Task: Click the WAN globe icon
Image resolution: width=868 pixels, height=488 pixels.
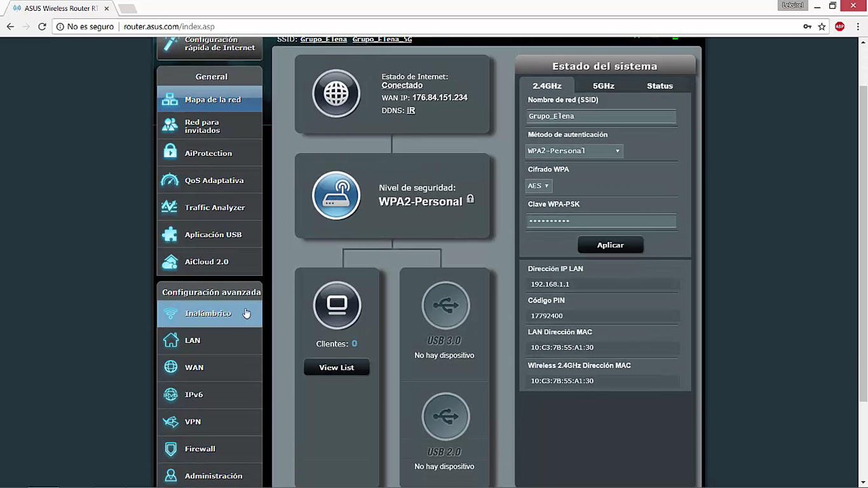Action: tap(170, 367)
